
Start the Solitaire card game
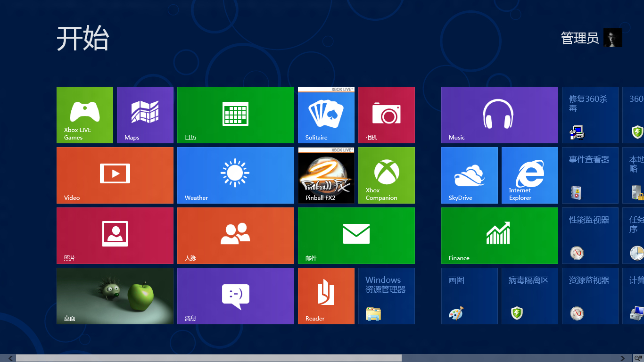[326, 115]
